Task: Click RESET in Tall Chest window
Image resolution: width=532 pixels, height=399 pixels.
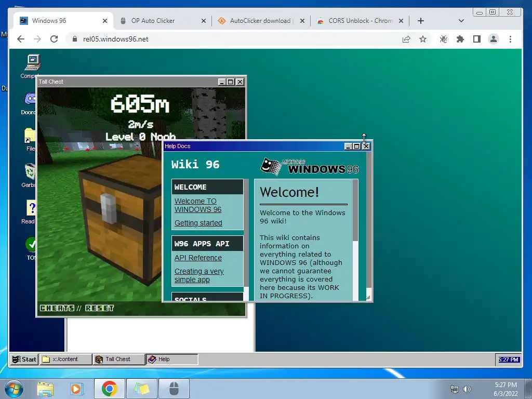Action: pyautogui.click(x=99, y=308)
